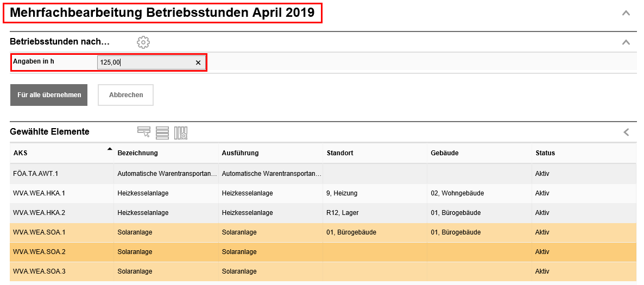
Task: Sort by the Ausführung column header
Action: [240, 153]
